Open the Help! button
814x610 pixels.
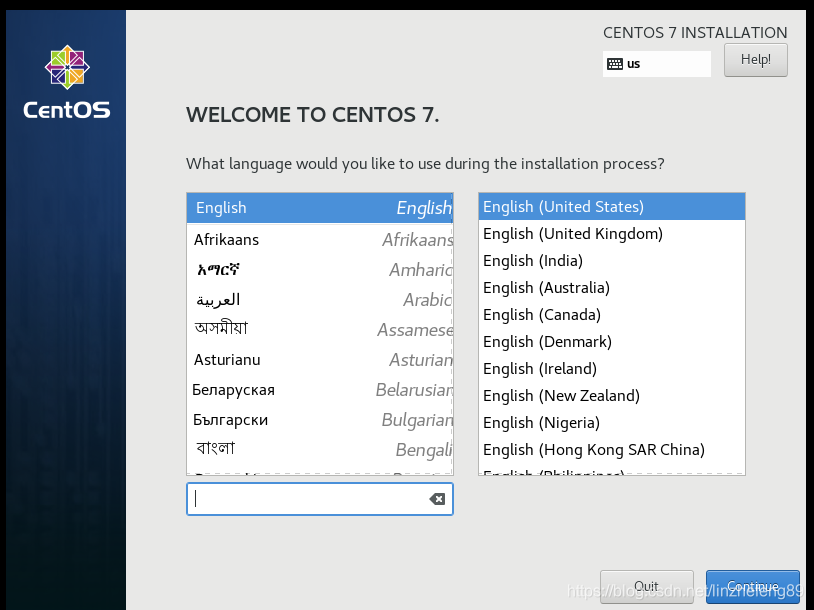[756, 60]
